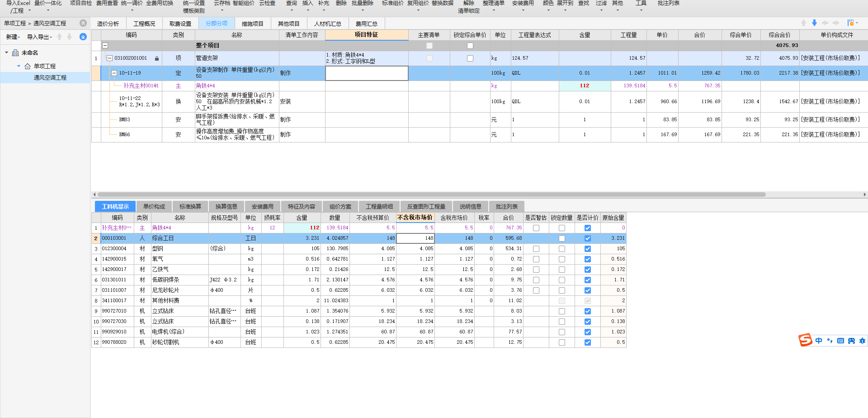Collapse the 单项工程 tree arrow
Viewport: 868px width, 418px height.
19,66
